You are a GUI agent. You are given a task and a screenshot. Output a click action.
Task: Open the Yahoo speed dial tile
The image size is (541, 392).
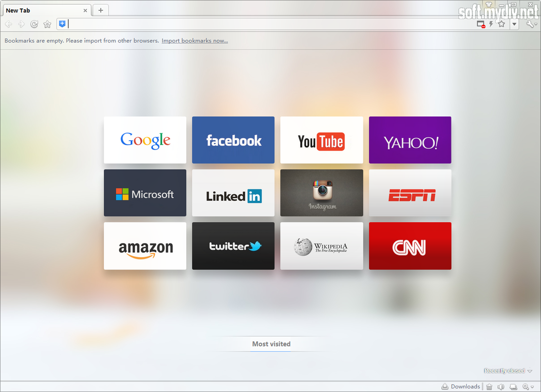(410, 140)
